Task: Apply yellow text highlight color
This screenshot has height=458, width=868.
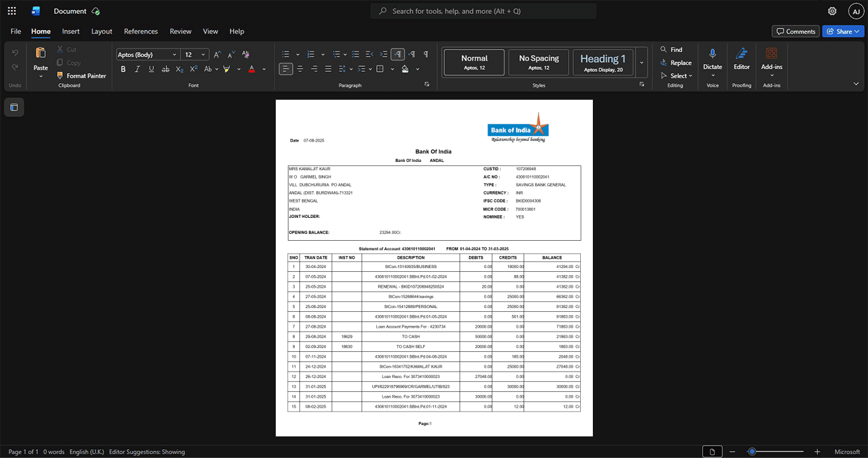Action: click(x=226, y=69)
